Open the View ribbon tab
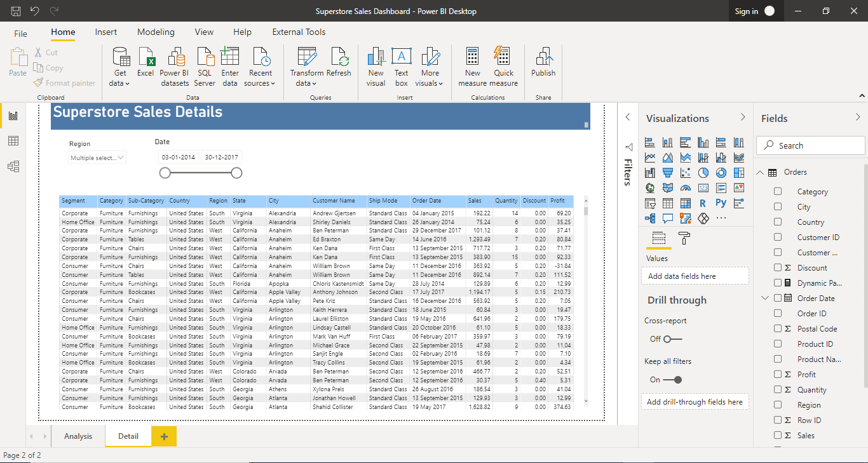868x463 pixels. pos(204,32)
